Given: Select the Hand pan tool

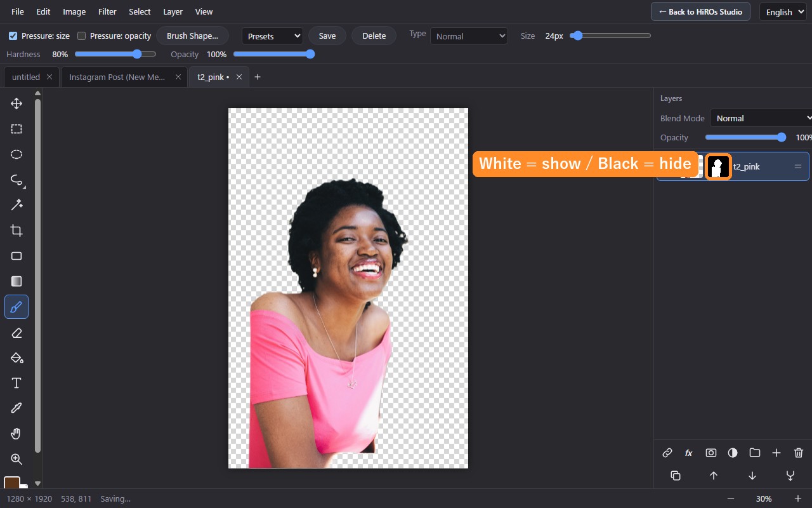Looking at the screenshot, I should (x=16, y=434).
